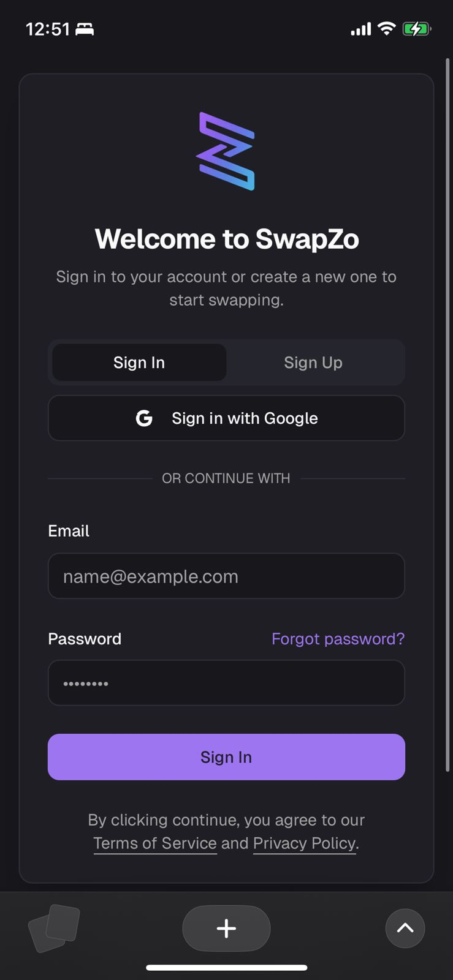The height and width of the screenshot is (980, 453).
Task: Expand toolbar with up chevron
Action: [405, 928]
